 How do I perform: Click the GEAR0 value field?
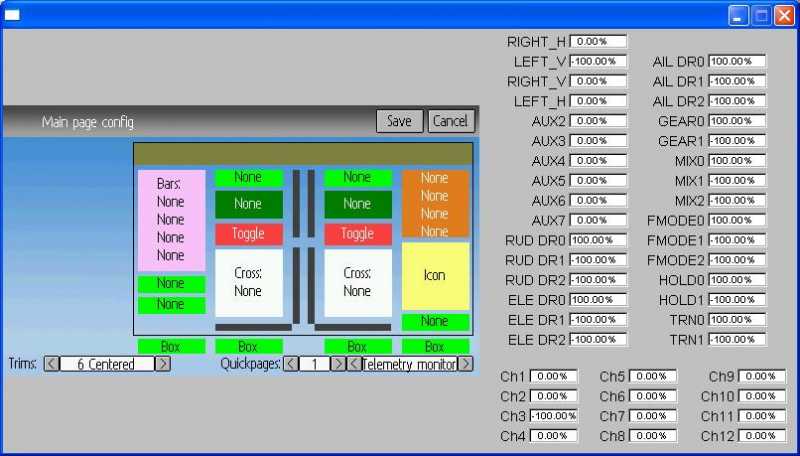click(x=737, y=121)
